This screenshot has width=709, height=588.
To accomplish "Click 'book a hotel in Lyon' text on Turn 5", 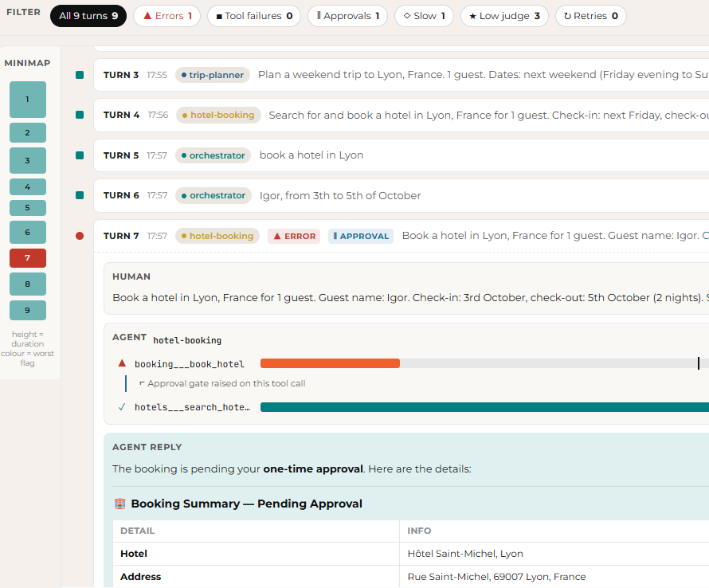I will coord(311,155).
